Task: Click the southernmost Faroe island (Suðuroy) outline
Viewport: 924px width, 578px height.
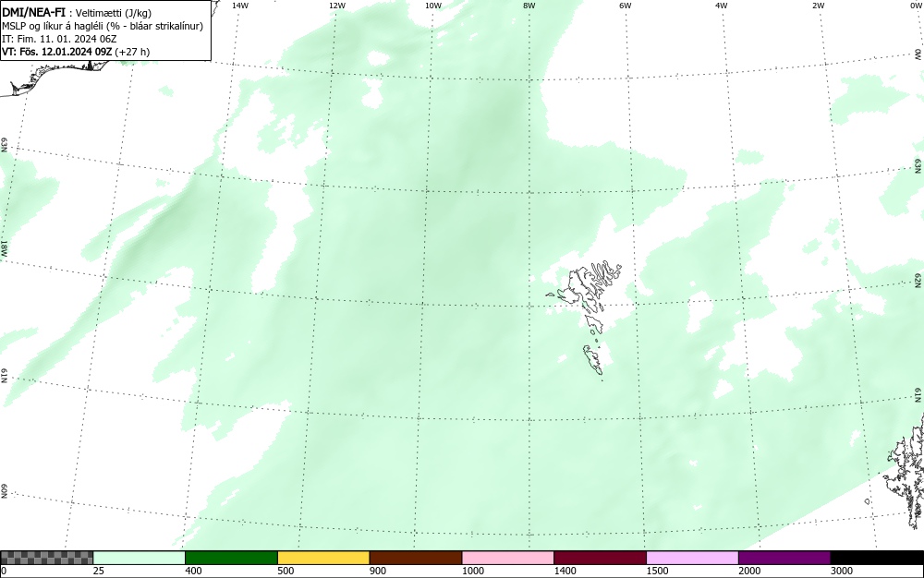Action: (593, 359)
